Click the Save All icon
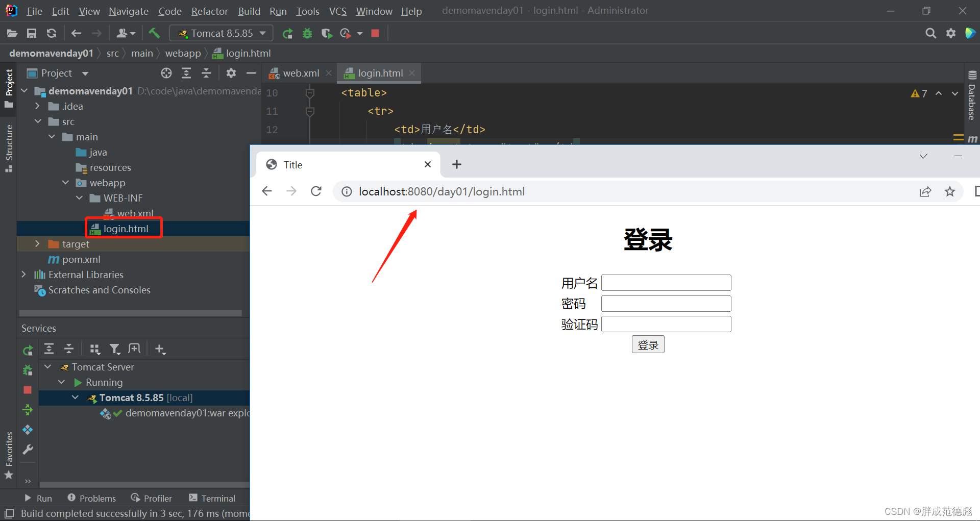980x521 pixels. (x=32, y=33)
